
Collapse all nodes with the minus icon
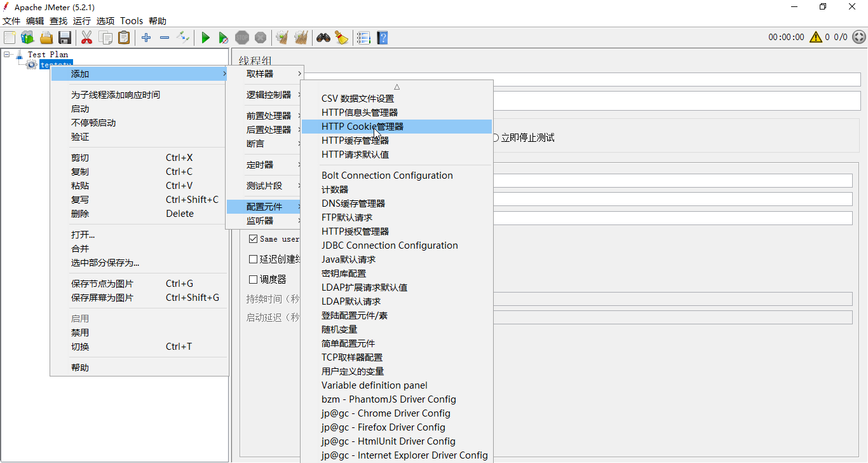(165, 38)
